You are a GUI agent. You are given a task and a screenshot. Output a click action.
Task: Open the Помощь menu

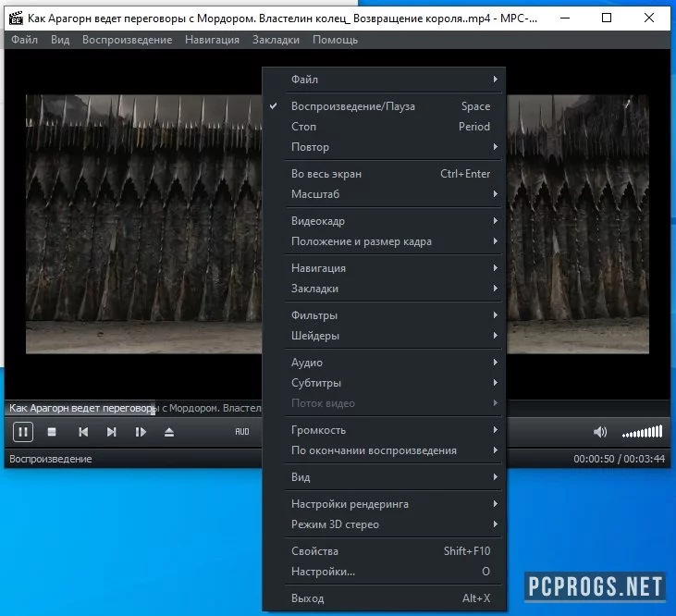[x=335, y=40]
